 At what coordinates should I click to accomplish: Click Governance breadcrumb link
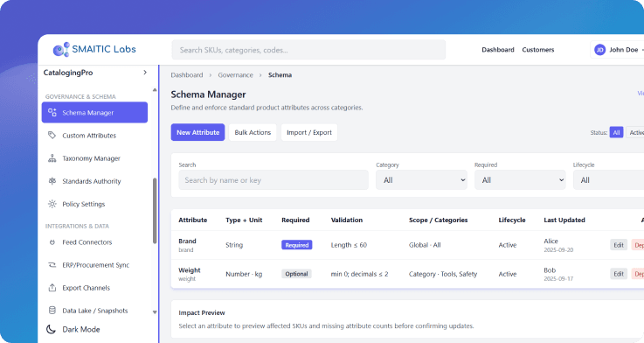[235, 75]
